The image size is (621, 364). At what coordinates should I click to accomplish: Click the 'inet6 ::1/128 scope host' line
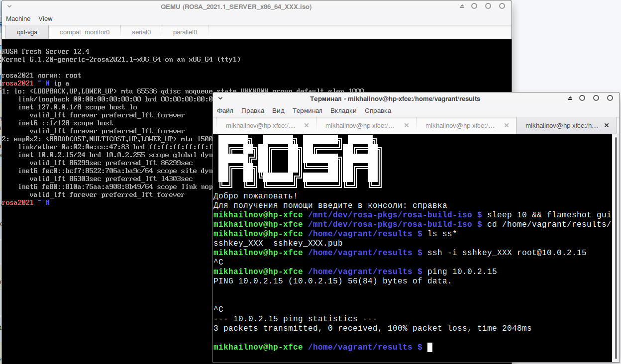coord(66,123)
